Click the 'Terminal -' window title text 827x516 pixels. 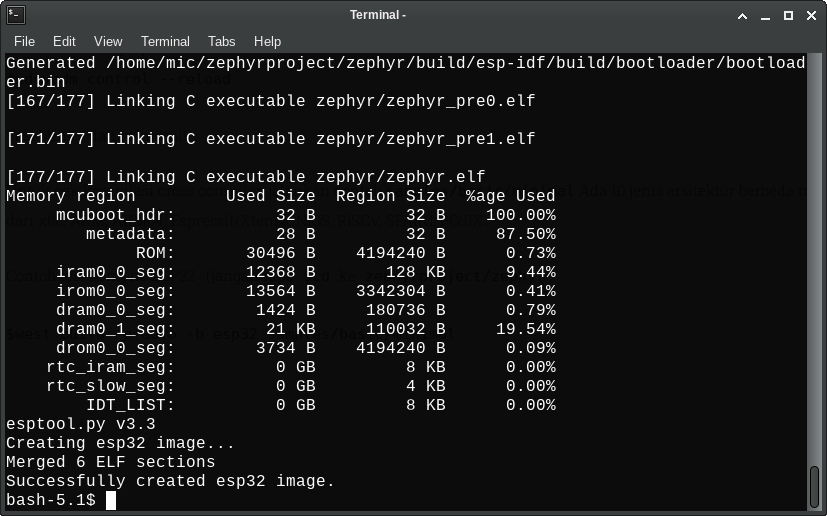pos(378,15)
